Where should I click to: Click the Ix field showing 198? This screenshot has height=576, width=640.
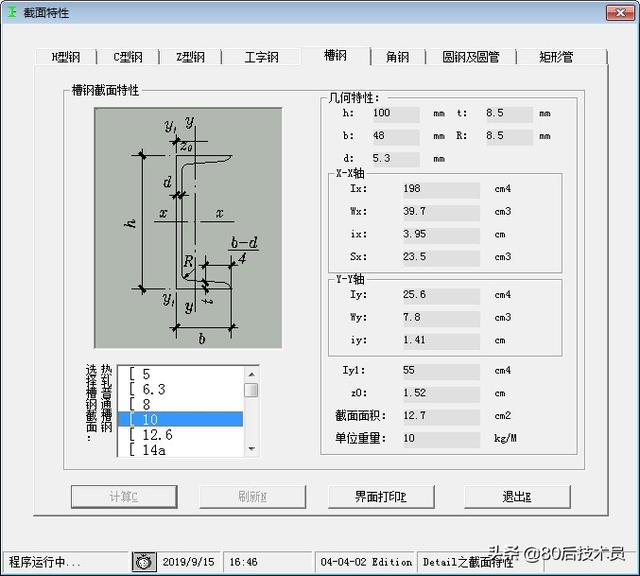(441, 189)
